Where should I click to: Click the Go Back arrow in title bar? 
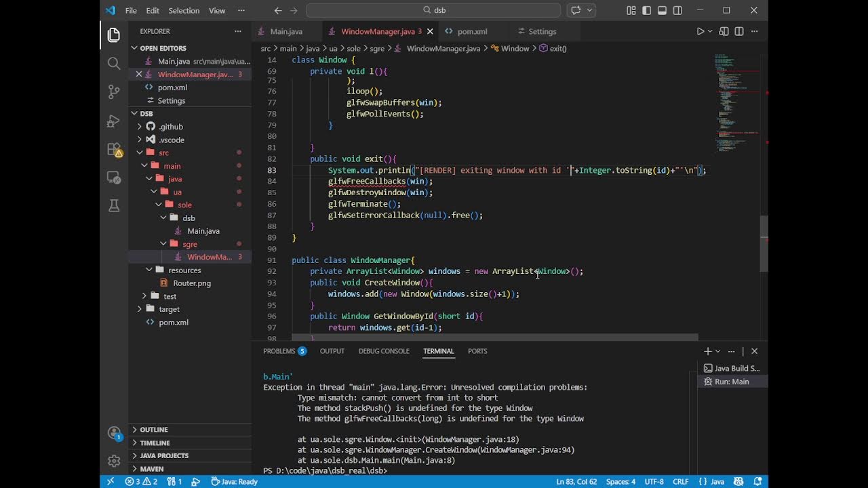click(x=278, y=10)
